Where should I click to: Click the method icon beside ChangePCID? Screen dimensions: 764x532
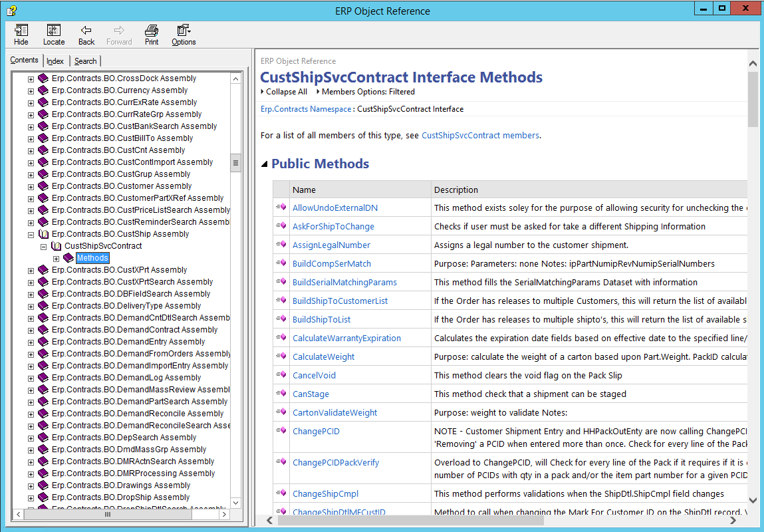click(x=281, y=430)
